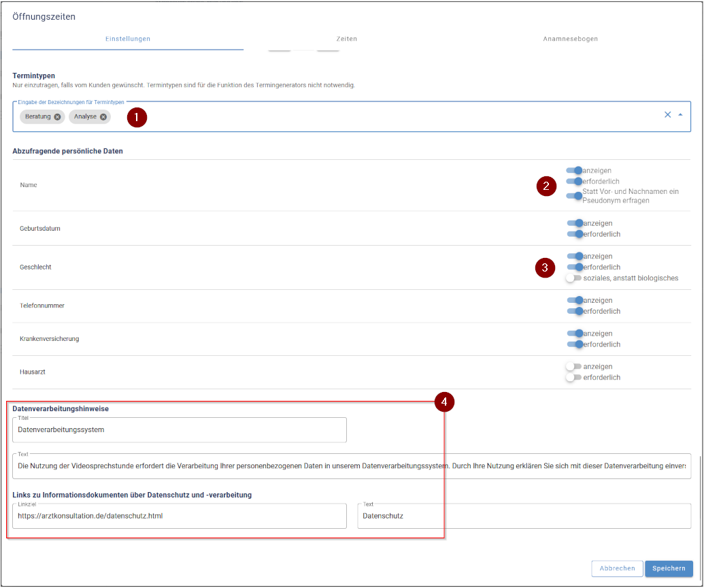Disable pseudonym instead of name toggle

click(574, 196)
